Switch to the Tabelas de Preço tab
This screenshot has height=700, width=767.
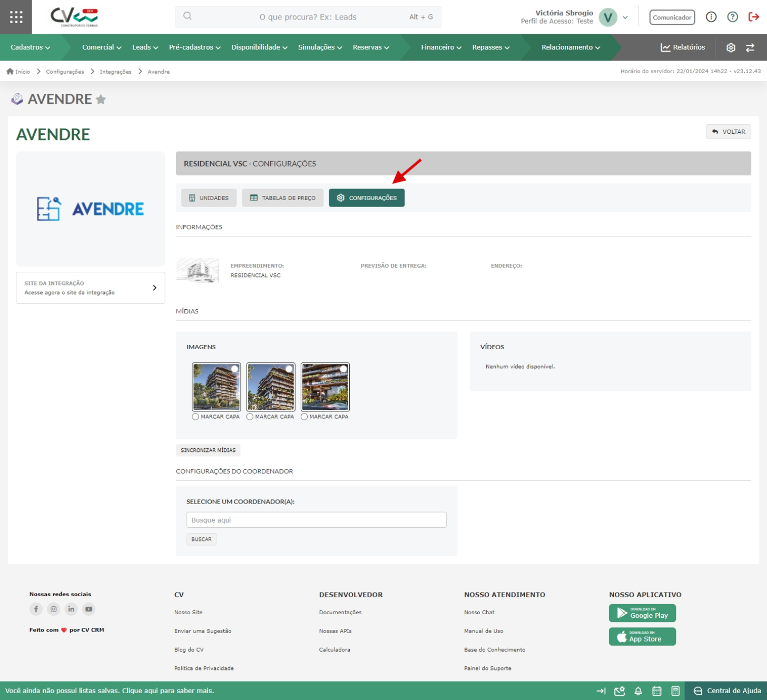[282, 198]
